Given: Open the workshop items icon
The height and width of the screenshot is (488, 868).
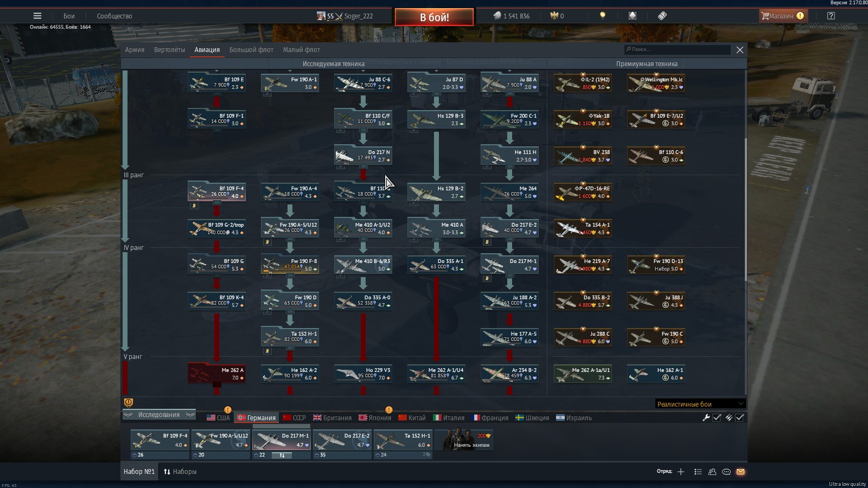Looking at the screenshot, I should [x=632, y=16].
